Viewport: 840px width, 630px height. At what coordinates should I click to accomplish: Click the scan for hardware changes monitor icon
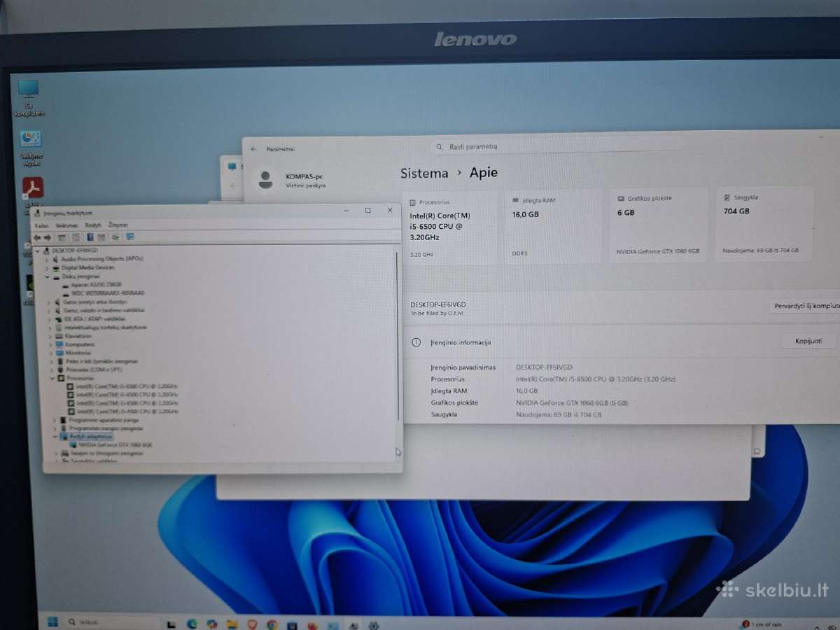point(130,237)
